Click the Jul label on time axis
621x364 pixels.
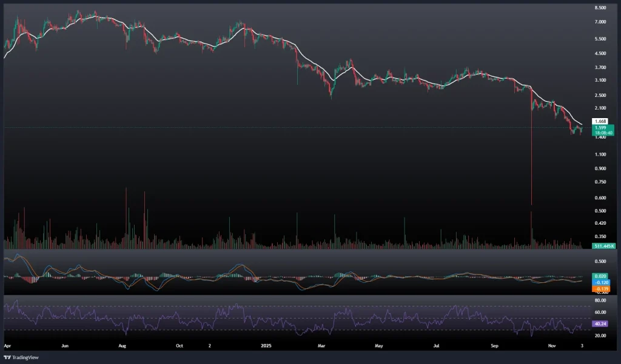point(436,346)
